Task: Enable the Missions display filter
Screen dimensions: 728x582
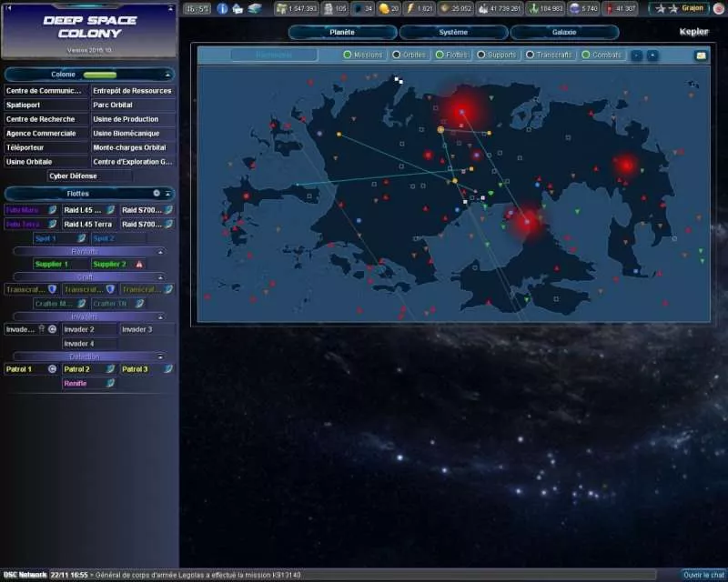Action: [347, 55]
